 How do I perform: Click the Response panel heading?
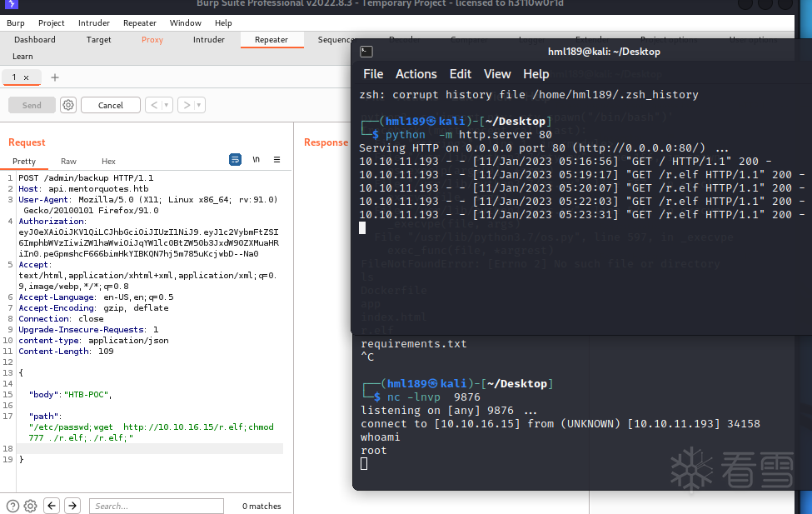click(326, 142)
